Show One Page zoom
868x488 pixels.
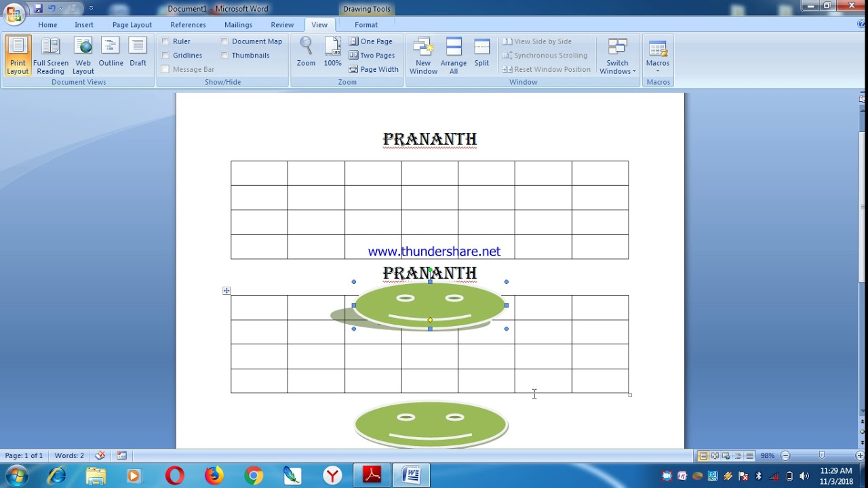point(370,41)
